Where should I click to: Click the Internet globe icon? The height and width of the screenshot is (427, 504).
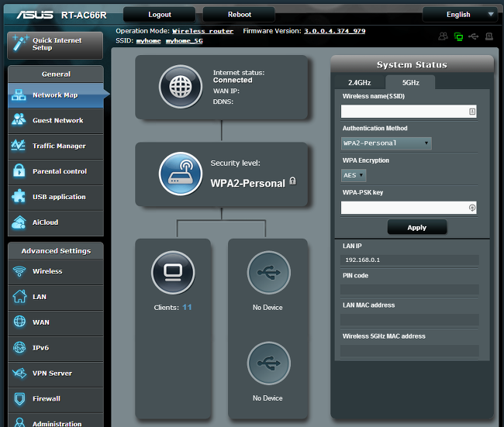181,87
